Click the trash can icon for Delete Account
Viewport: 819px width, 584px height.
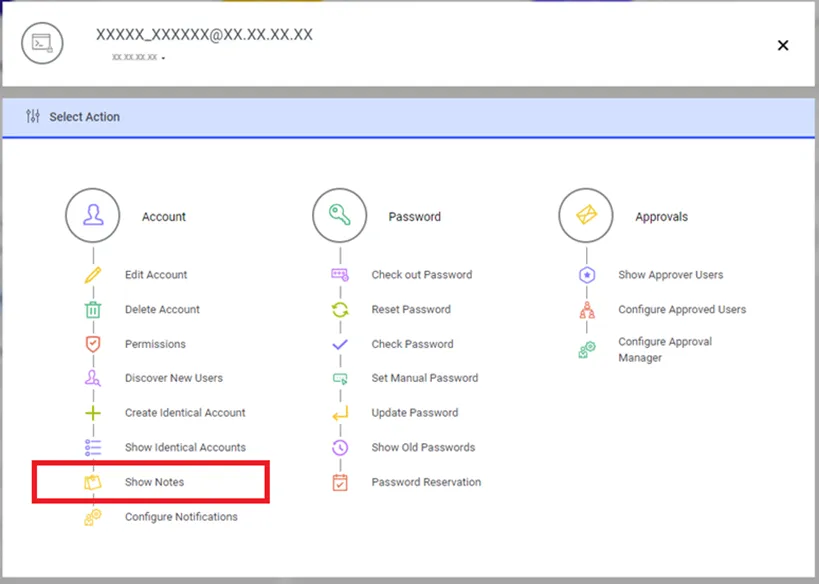(93, 310)
